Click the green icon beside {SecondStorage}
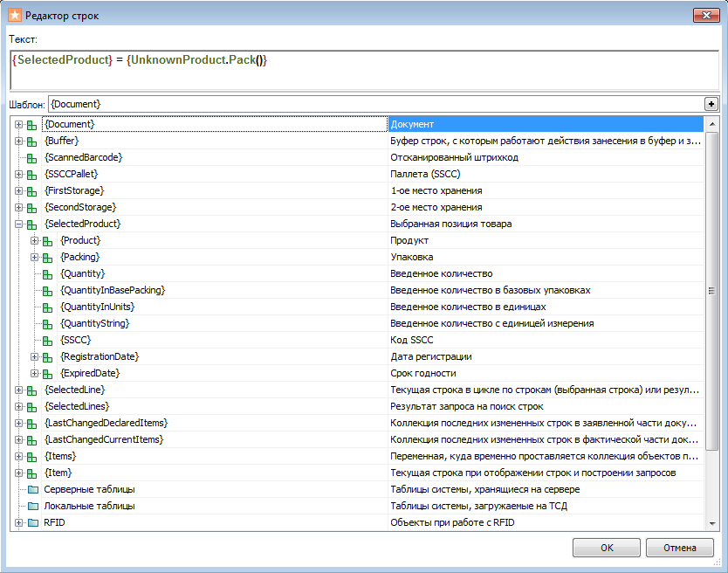This screenshot has height=573, width=728. pyautogui.click(x=31, y=208)
